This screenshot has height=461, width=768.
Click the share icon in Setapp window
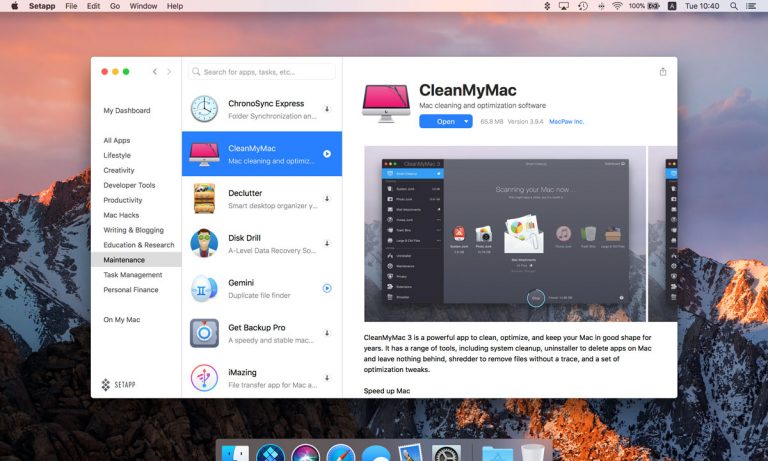tap(663, 72)
